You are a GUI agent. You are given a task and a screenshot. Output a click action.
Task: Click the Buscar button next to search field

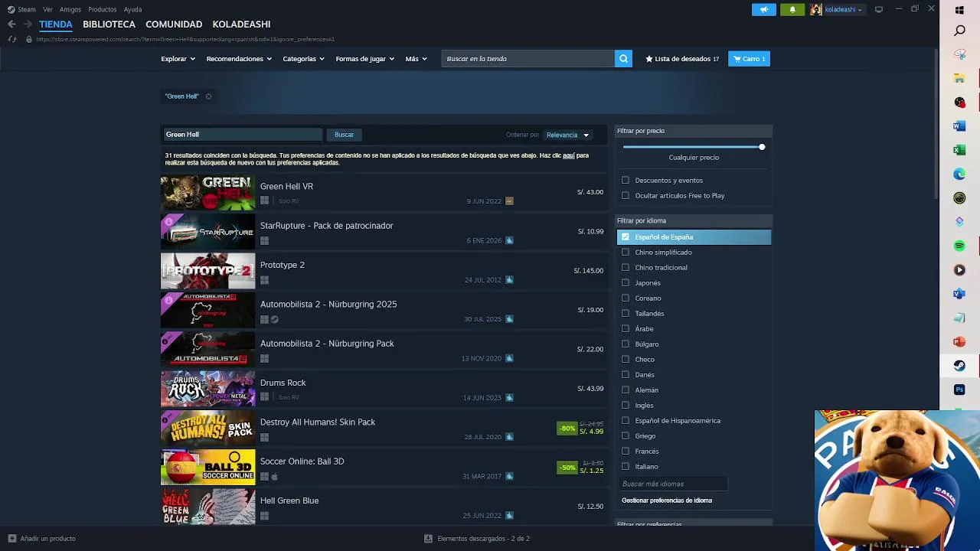tap(344, 135)
